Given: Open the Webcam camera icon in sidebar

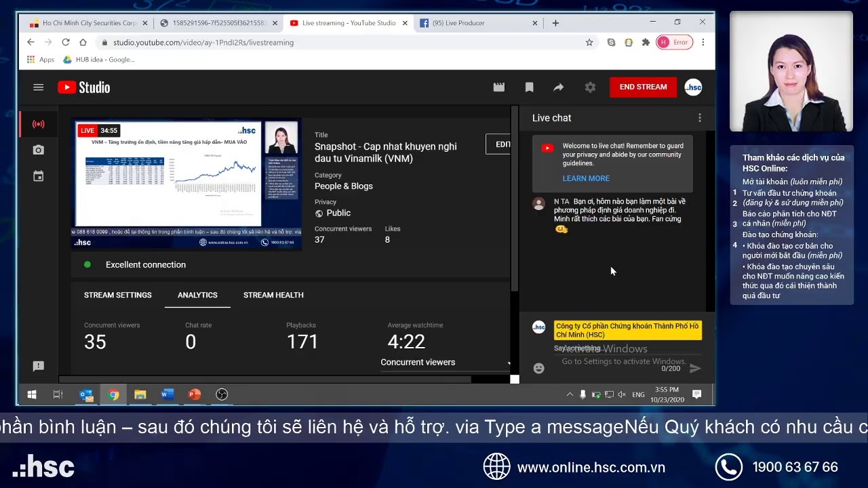Looking at the screenshot, I should tap(39, 150).
